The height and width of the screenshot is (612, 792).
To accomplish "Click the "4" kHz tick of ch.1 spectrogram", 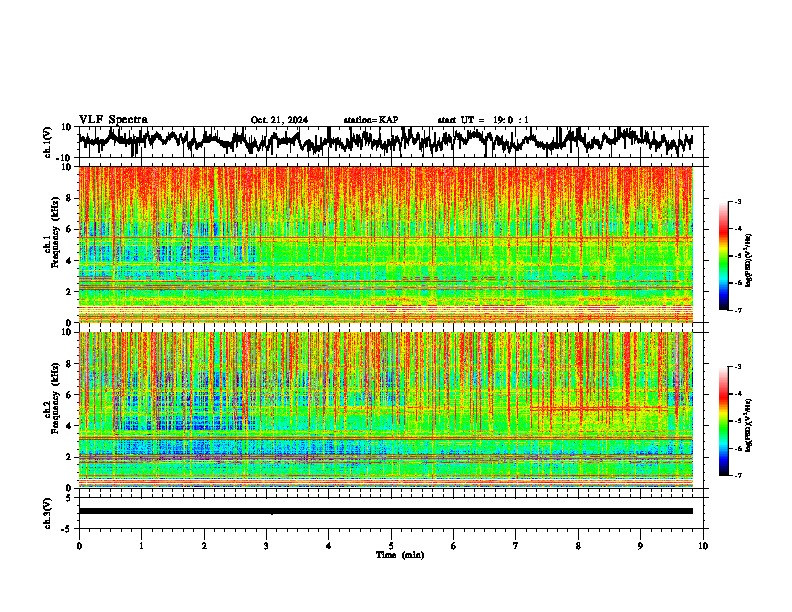I will [x=70, y=261].
